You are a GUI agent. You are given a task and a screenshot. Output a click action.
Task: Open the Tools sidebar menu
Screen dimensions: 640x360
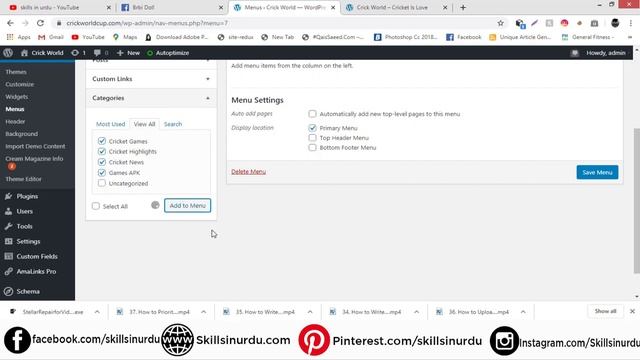24,226
